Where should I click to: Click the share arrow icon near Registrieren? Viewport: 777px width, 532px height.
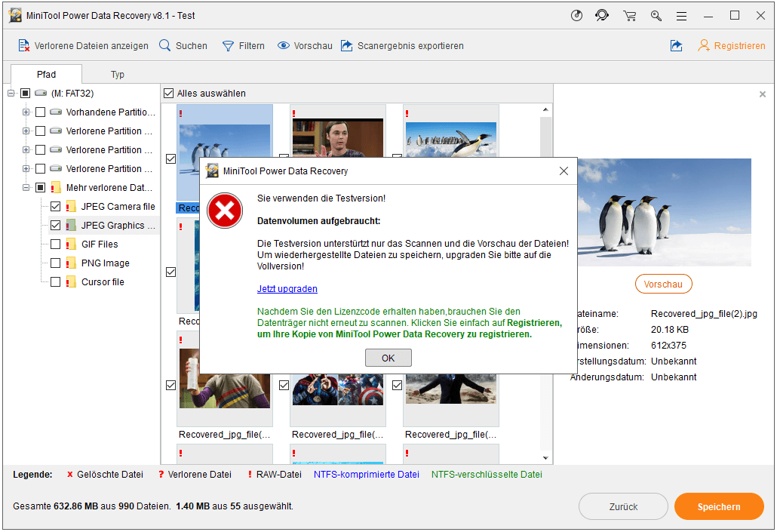click(677, 45)
